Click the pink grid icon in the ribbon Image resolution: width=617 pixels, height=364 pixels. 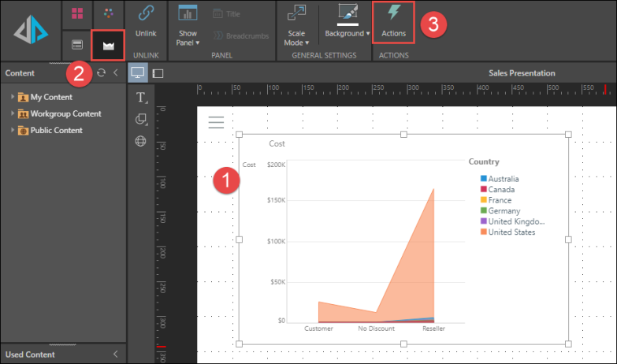(77, 14)
